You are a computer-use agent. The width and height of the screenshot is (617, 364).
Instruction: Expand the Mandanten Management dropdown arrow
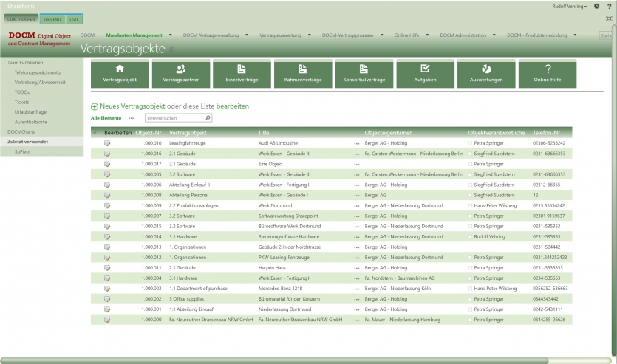point(171,35)
